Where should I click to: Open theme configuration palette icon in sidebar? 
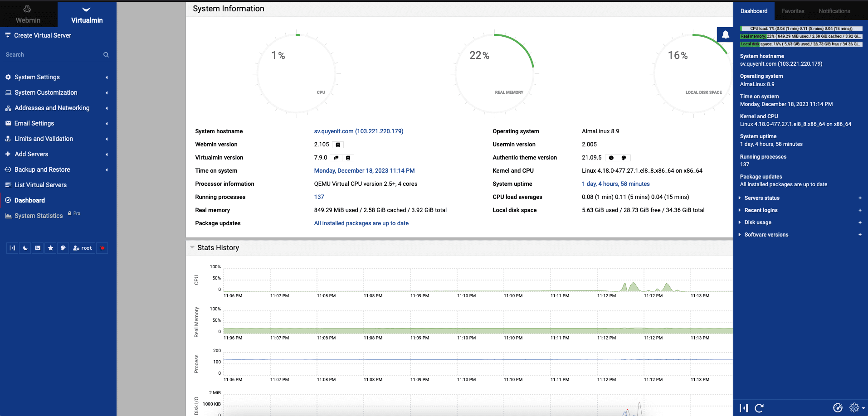click(x=63, y=248)
